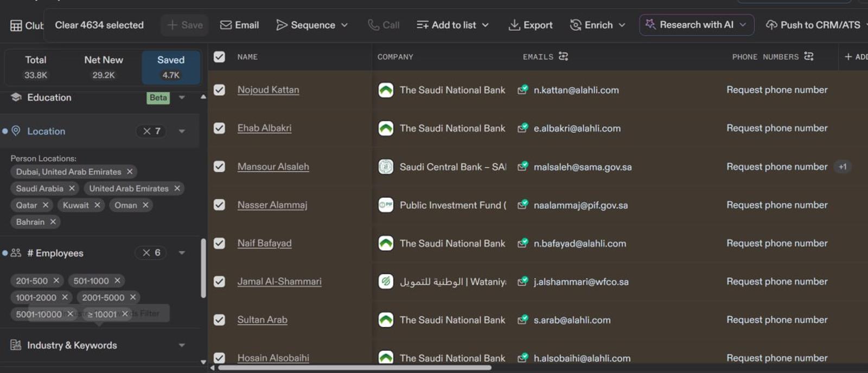The width and height of the screenshot is (868, 373).
Task: Uncheck the Ehab Albakri row checkbox
Action: tap(219, 128)
